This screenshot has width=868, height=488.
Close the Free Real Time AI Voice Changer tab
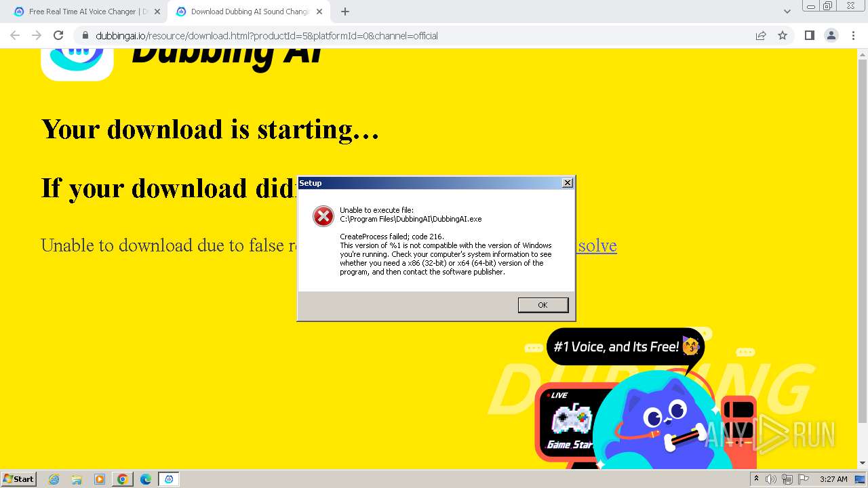157,12
